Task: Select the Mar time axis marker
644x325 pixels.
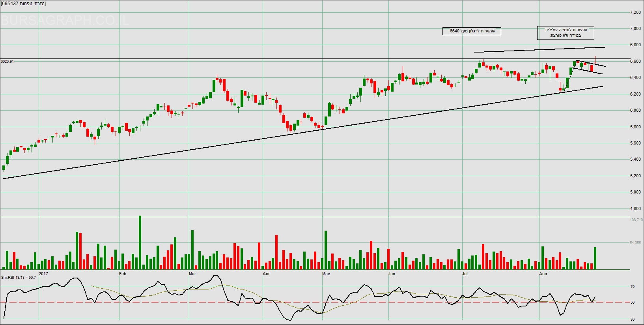Action: pos(192,274)
